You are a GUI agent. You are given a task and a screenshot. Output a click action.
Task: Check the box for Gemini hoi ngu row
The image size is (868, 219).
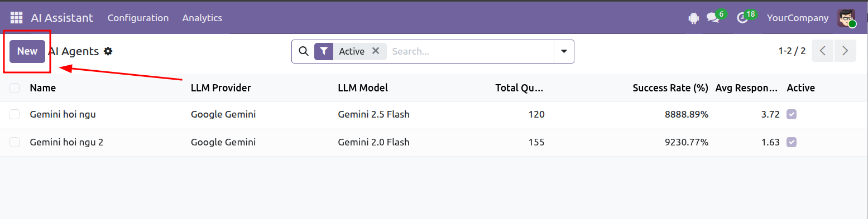(15, 114)
